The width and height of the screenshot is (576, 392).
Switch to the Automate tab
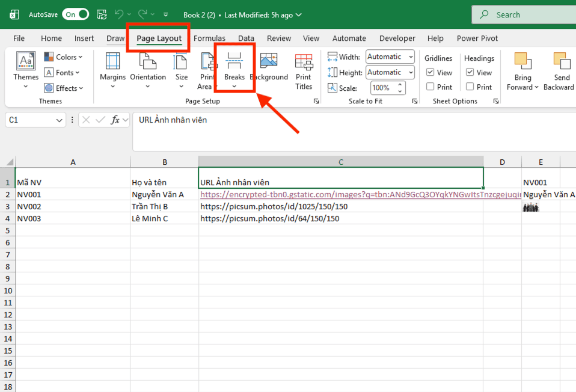click(x=349, y=38)
